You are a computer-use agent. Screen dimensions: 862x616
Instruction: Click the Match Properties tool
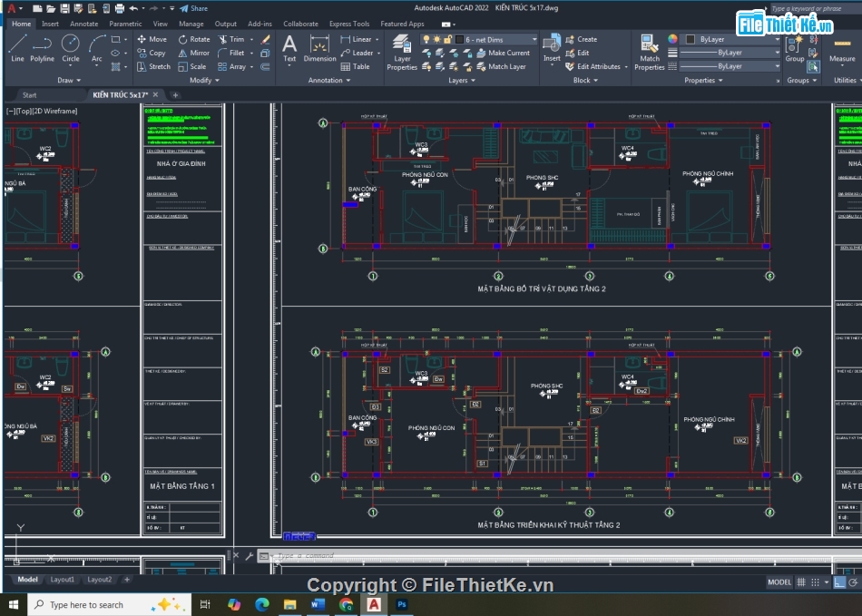(650, 52)
